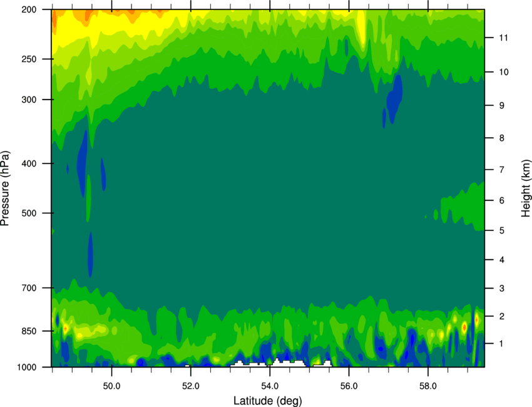532x407 pixels.
Task: Click the 10 km height label
Action: 504,72
